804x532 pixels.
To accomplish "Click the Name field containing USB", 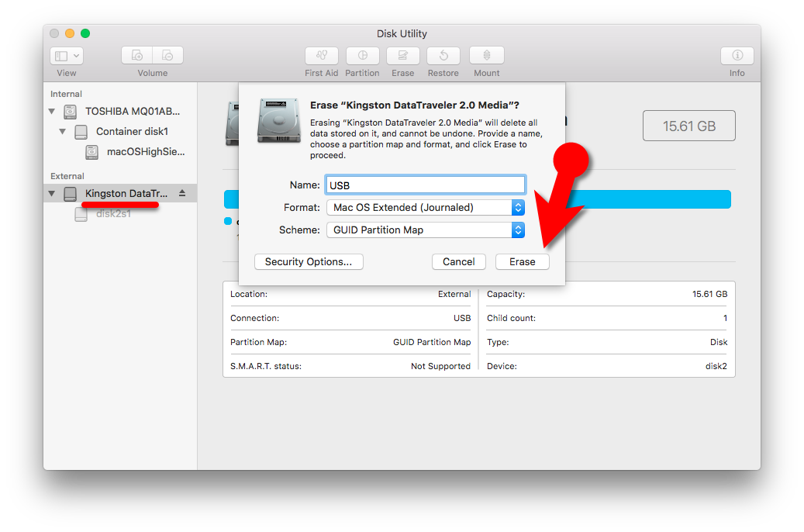I will (426, 185).
